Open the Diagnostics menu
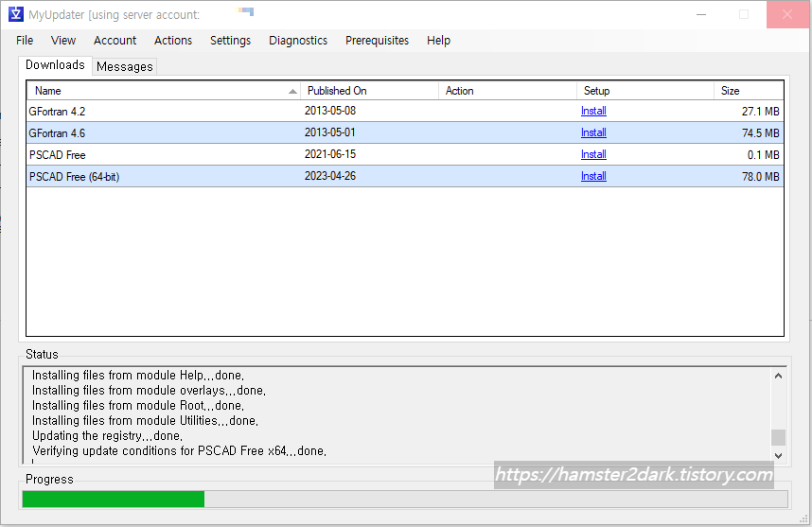This screenshot has width=812, height=527. (x=298, y=41)
